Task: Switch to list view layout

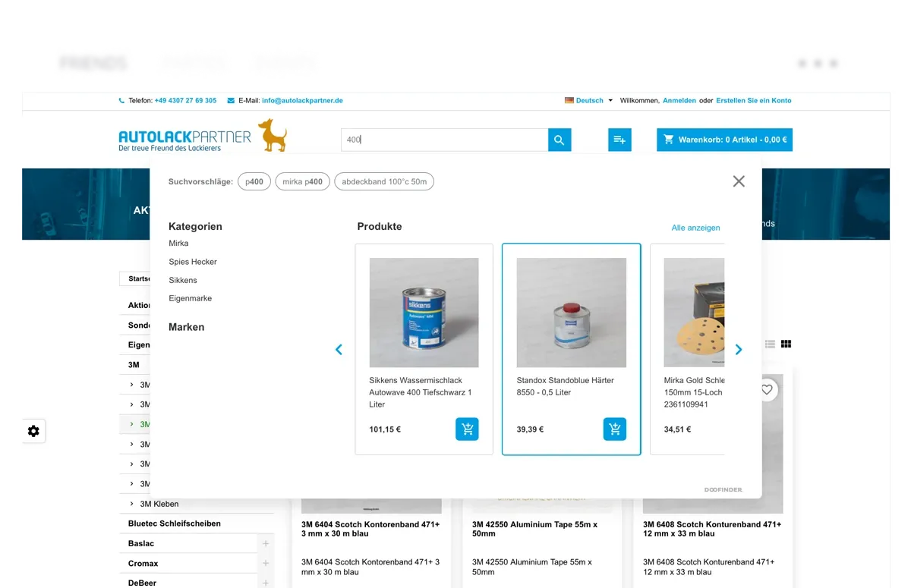Action: [770, 344]
